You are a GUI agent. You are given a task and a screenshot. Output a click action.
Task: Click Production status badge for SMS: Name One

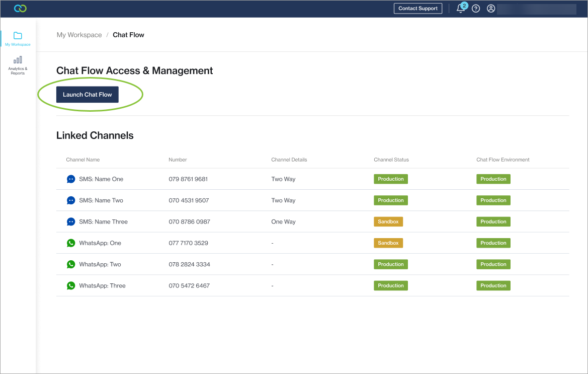[x=391, y=179]
